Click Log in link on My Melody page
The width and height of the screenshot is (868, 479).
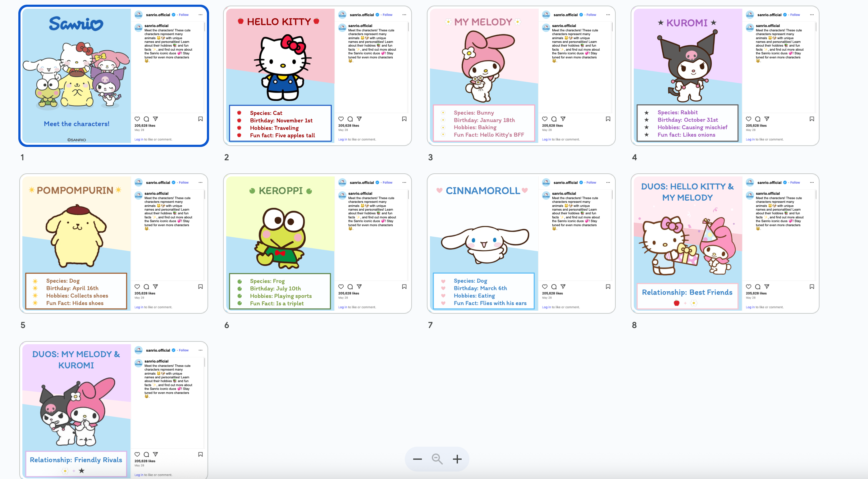(546, 139)
